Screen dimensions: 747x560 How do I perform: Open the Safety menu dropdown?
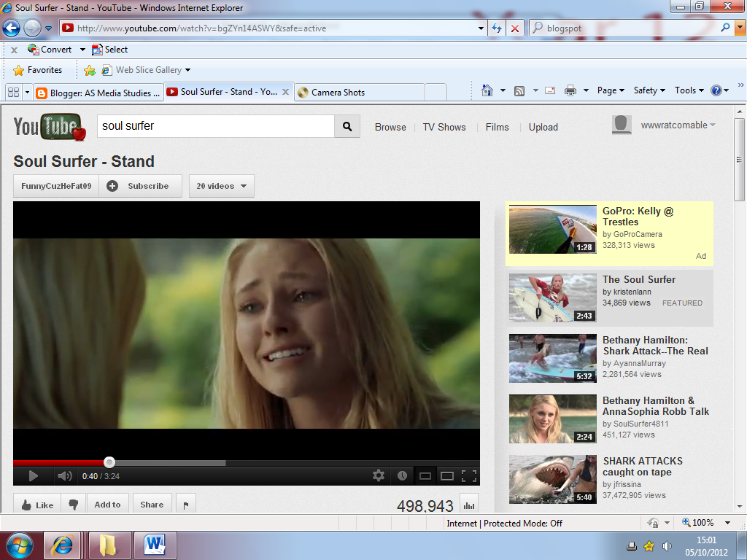click(x=649, y=90)
